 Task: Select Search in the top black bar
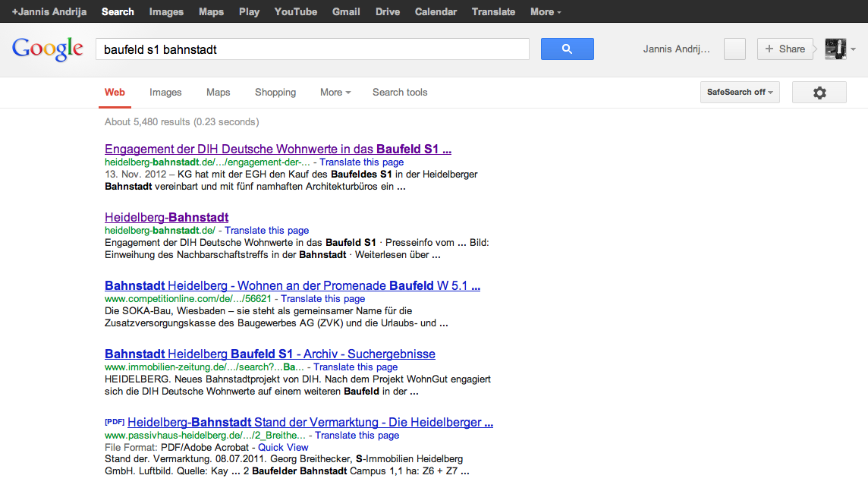click(x=118, y=11)
